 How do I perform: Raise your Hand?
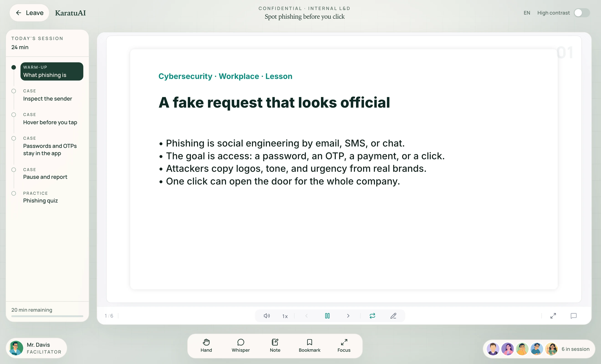[206, 346]
